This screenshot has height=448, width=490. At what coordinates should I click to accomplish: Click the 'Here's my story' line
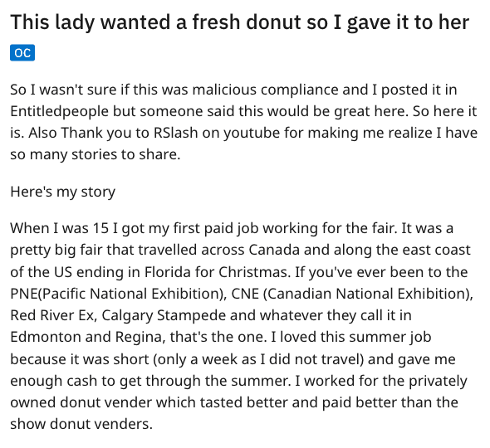click(62, 192)
